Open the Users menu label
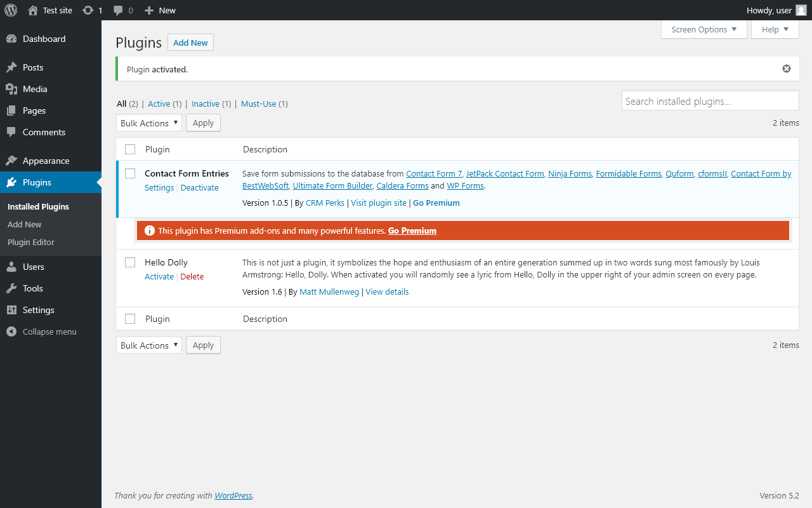The width and height of the screenshot is (812, 508). pos(34,267)
